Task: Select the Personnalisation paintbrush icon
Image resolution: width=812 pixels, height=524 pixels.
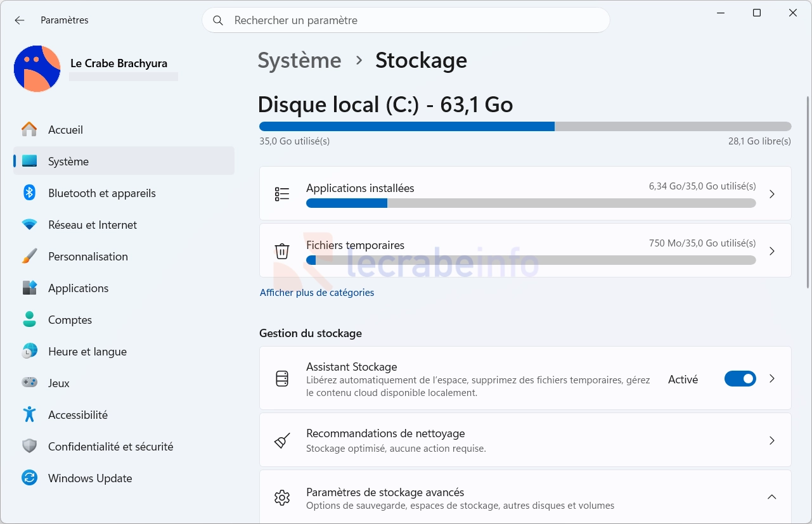Action: 29,256
